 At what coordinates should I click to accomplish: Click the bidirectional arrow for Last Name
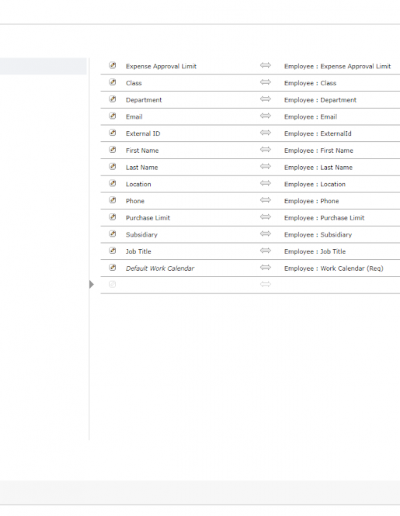(265, 166)
